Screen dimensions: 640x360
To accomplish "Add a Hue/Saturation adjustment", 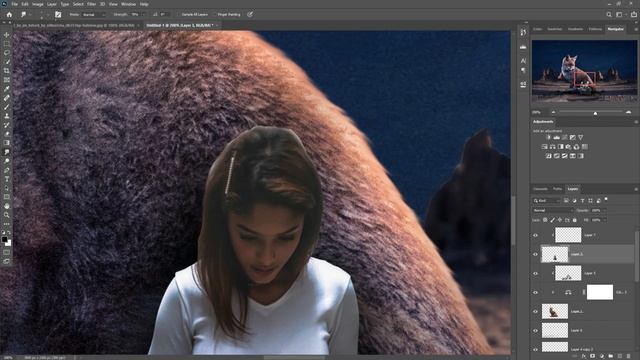I will (x=544, y=147).
